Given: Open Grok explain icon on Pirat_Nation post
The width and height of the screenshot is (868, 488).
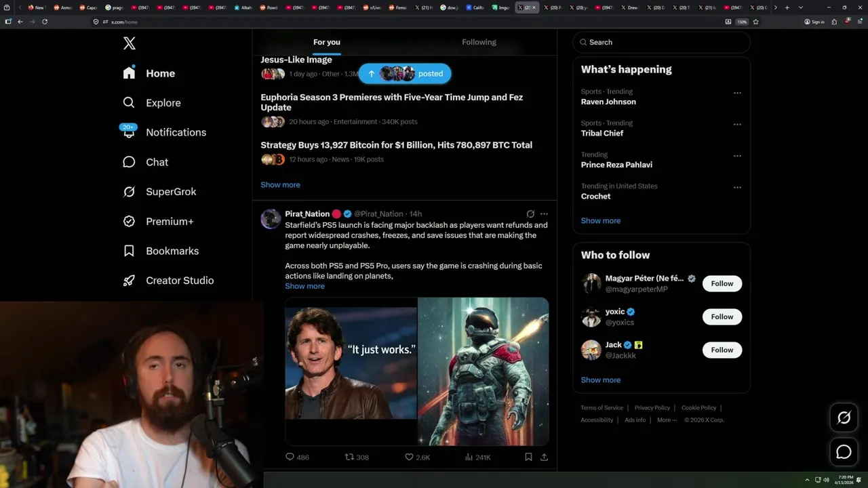Looking at the screenshot, I should 530,213.
